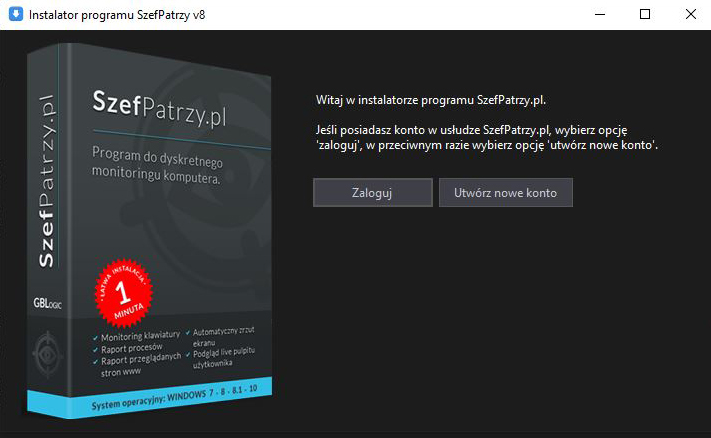
Task: Click the crosshair eye emblem on box spine
Action: (47, 355)
